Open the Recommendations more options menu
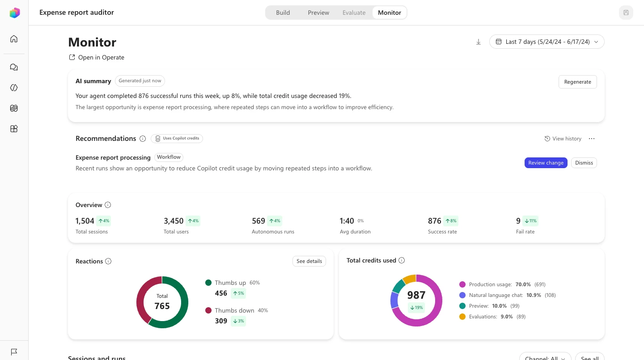 [592, 139]
